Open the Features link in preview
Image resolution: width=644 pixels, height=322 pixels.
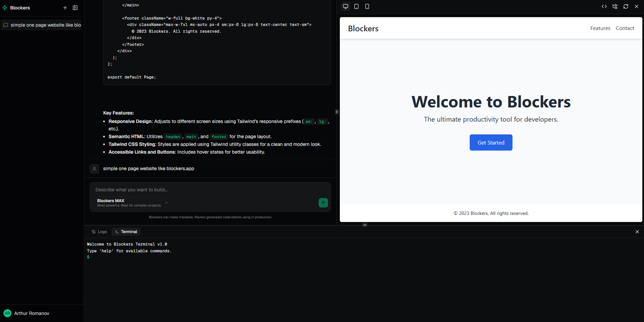[x=600, y=28]
